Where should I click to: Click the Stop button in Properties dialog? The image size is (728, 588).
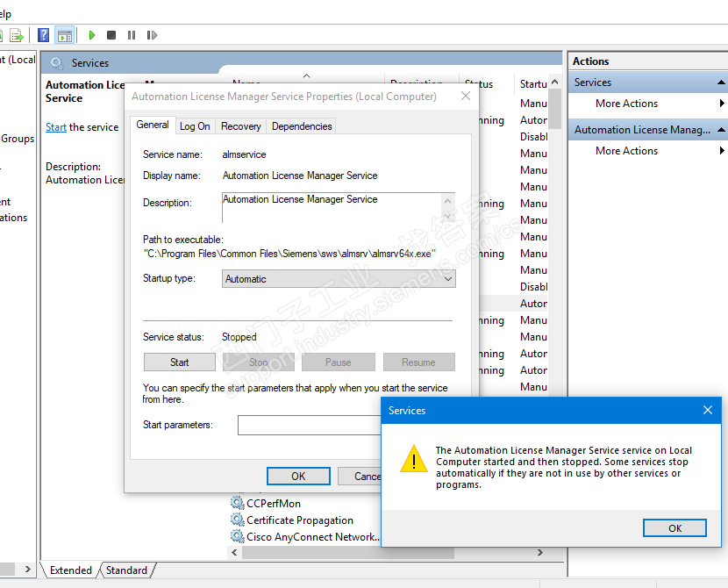258,362
